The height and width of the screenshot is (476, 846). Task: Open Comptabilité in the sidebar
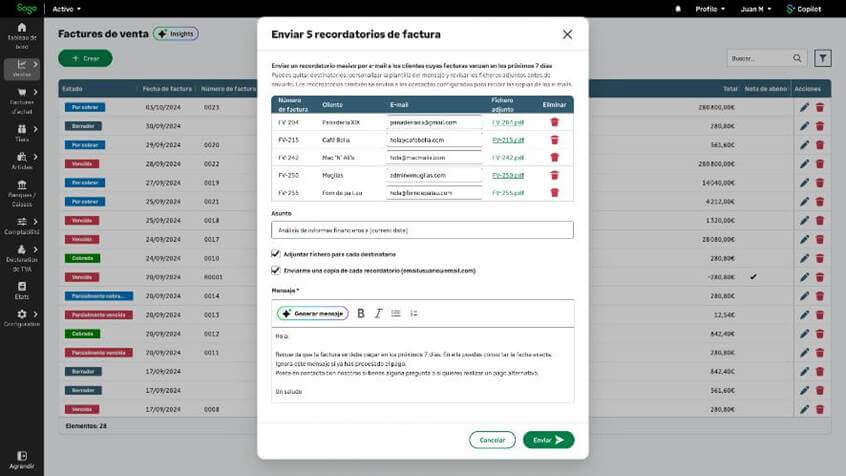pyautogui.click(x=22, y=226)
